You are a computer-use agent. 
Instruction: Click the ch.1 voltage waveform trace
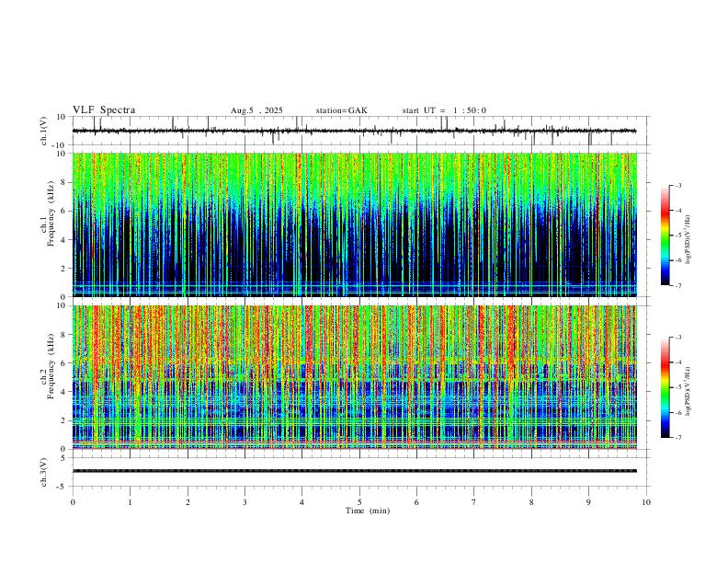tap(354, 131)
